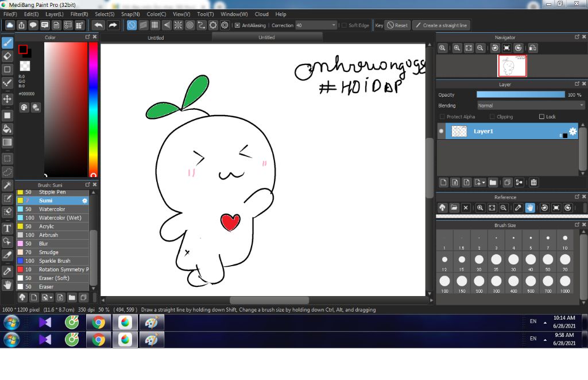The width and height of the screenshot is (588, 380).
Task: Open an image in the Reference panel
Action: click(454, 208)
